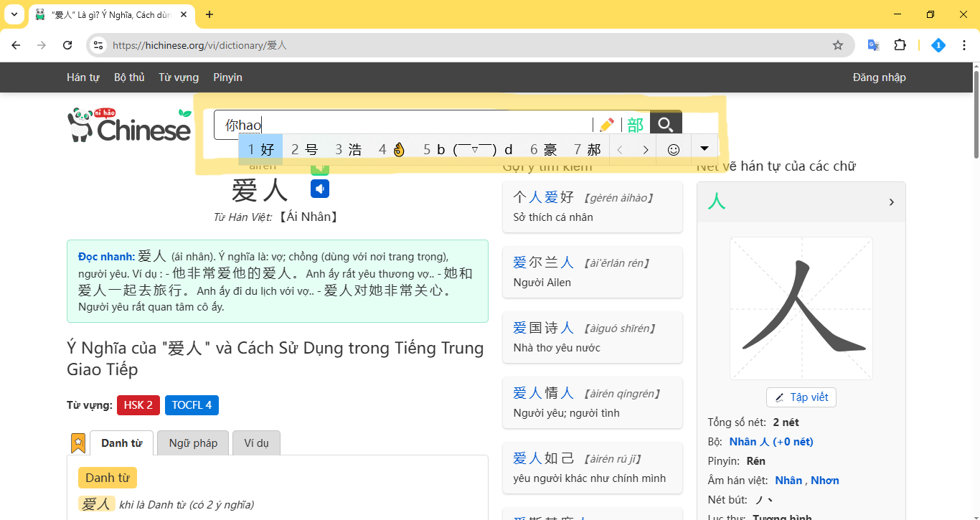Image resolution: width=980 pixels, height=520 pixels.
Task: Open browser extensions puzzle icon
Action: pos(900,45)
